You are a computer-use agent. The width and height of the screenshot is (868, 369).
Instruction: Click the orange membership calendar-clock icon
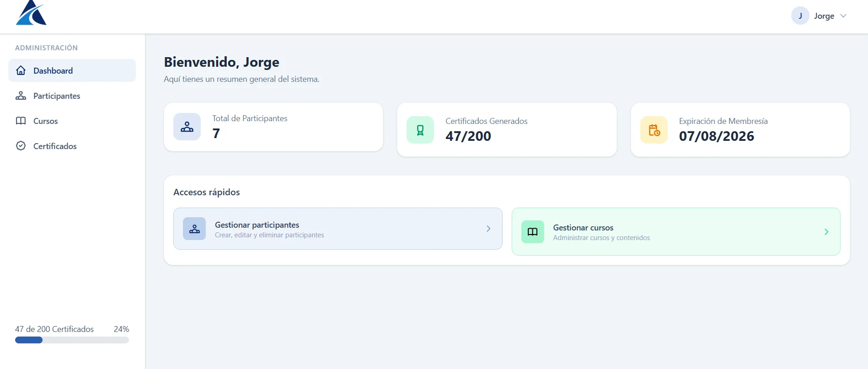[x=654, y=130]
